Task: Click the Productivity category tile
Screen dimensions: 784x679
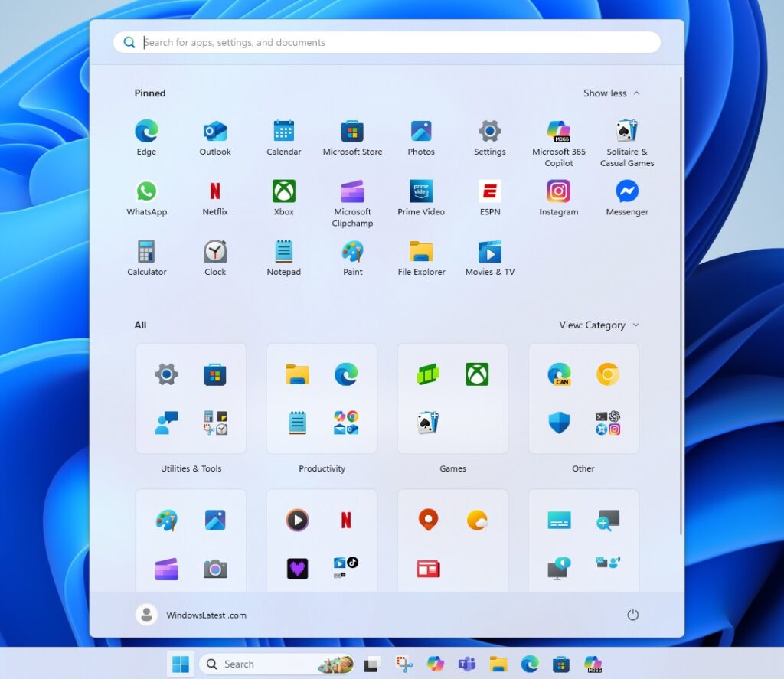Action: click(x=322, y=398)
